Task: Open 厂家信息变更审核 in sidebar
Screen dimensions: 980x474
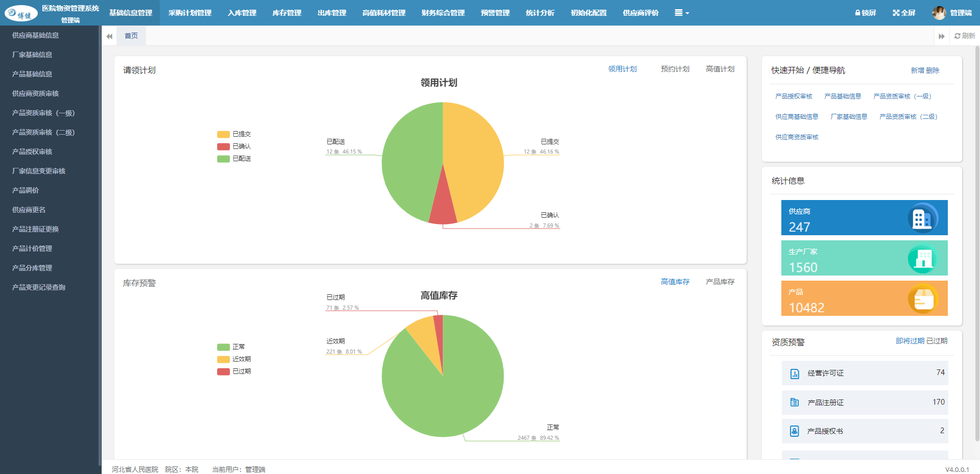Action: coord(39,171)
